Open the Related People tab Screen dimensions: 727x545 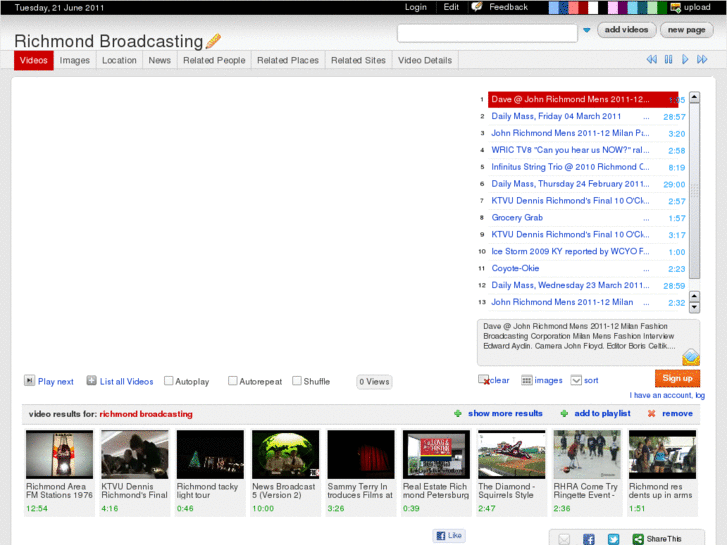tap(214, 60)
